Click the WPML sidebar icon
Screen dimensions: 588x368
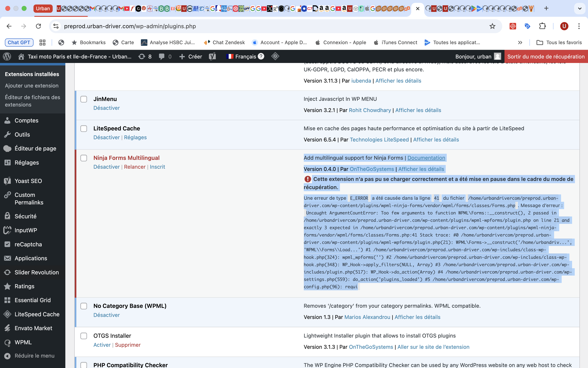pos(8,342)
